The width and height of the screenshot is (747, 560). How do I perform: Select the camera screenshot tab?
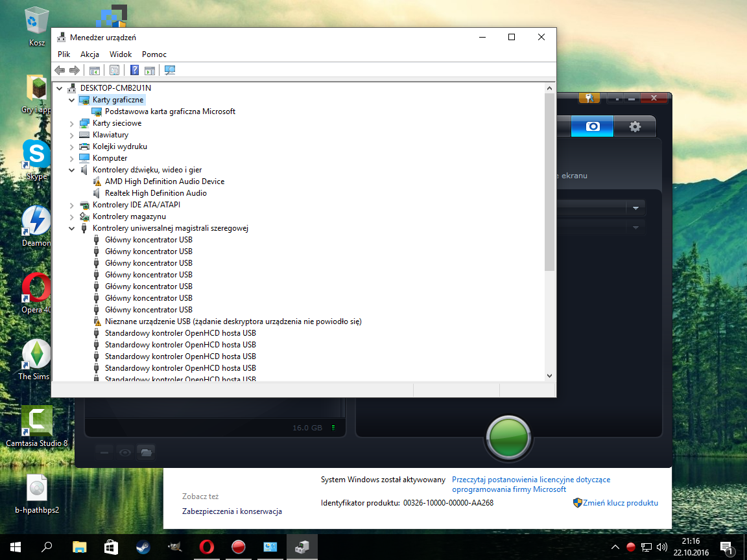[x=592, y=126]
